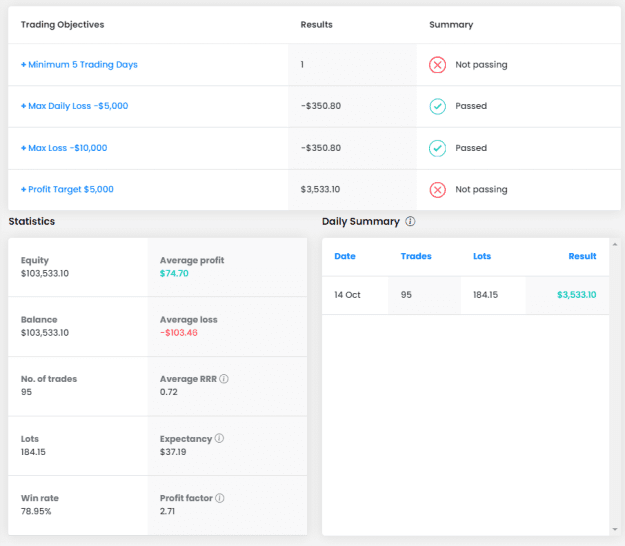Click the green check icon for Max Loss

[437, 148]
